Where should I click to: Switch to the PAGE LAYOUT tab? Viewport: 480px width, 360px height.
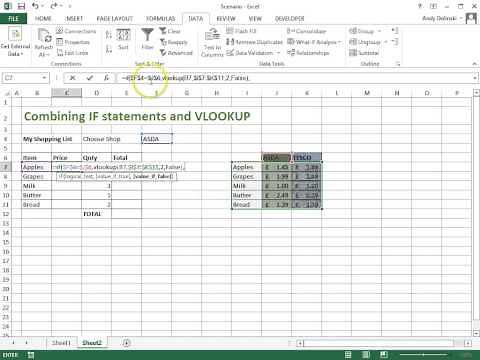pos(115,18)
